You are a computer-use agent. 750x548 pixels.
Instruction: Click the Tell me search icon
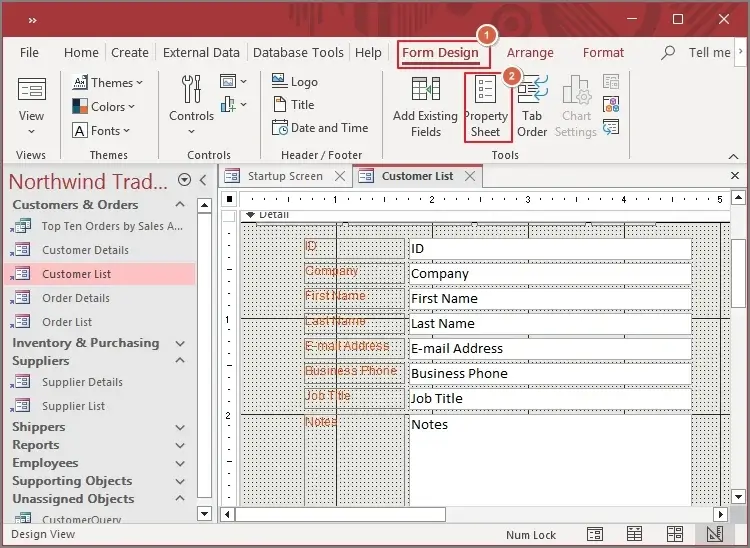(x=668, y=52)
